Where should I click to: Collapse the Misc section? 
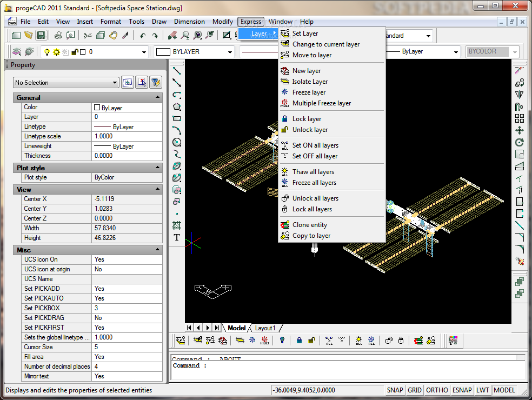tap(158, 250)
